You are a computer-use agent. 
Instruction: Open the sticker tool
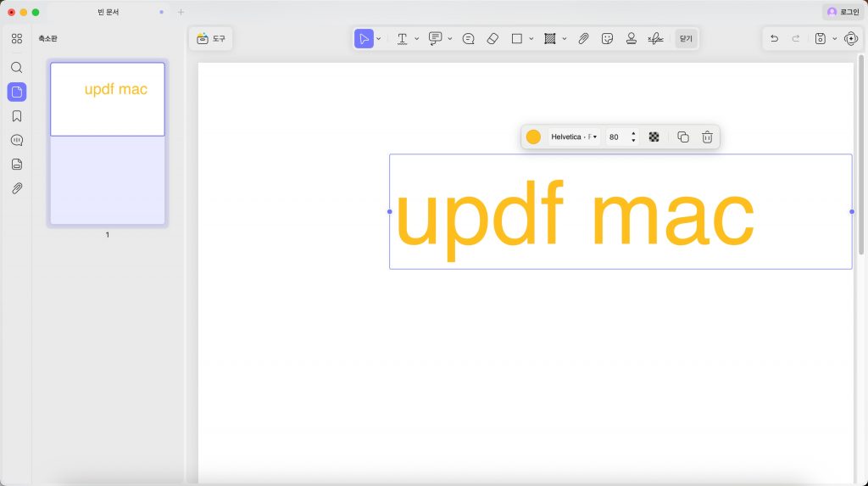point(607,39)
